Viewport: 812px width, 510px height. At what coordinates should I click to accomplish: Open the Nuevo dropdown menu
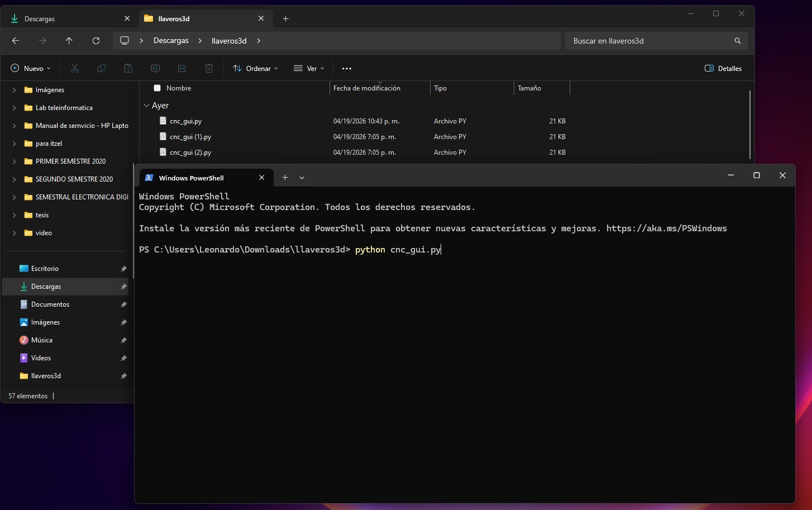coord(31,68)
